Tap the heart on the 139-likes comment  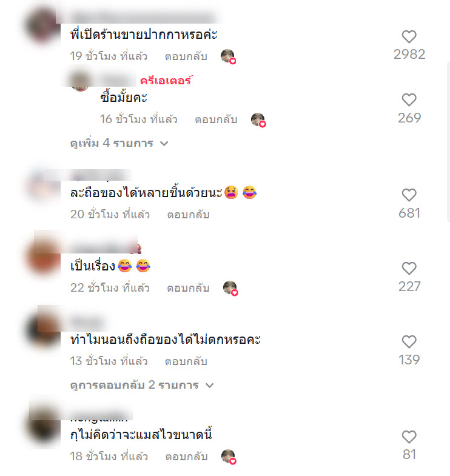coord(409,342)
